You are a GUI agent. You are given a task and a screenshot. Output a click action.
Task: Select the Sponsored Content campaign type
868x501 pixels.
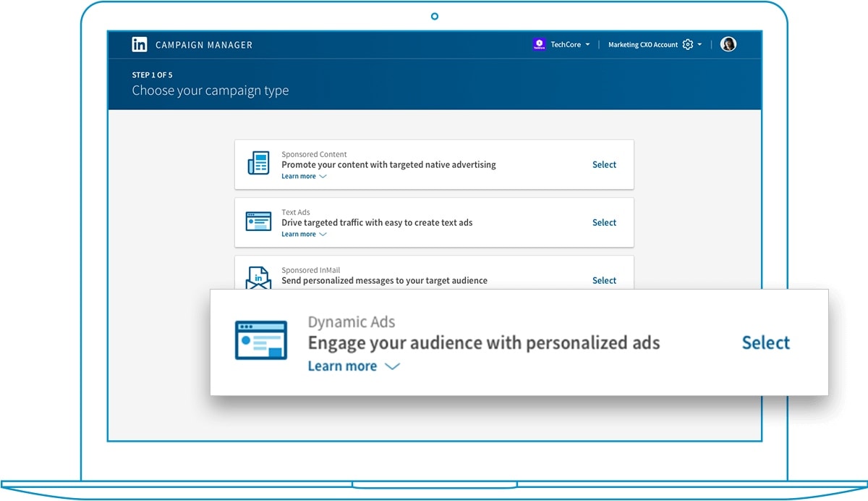(x=604, y=164)
